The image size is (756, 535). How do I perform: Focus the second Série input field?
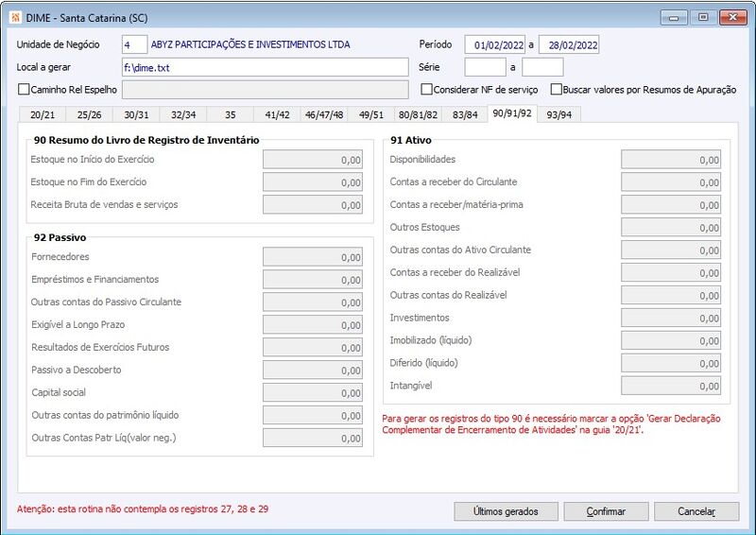point(542,67)
